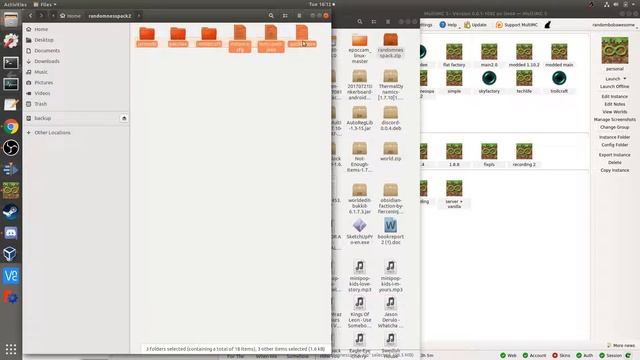Screen dimensions: 640x360
Task: Click More news in MultiMC status bar
Action: 621,345
